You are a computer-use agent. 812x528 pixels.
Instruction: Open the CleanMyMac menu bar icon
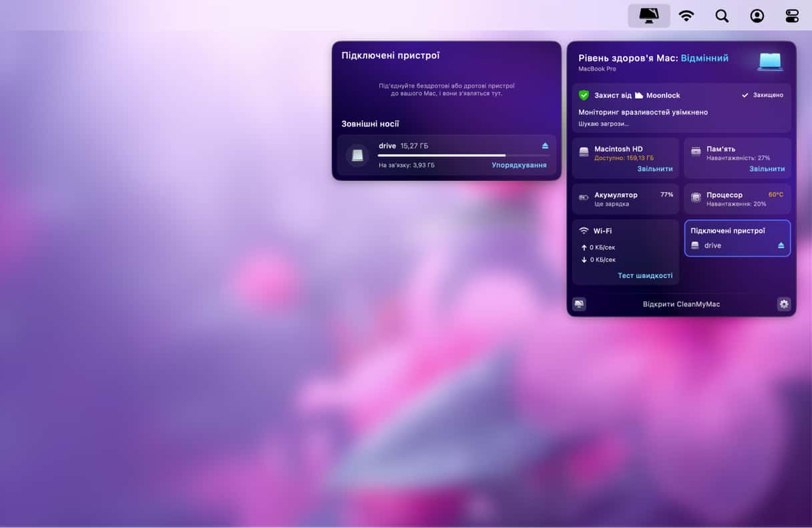(x=648, y=15)
